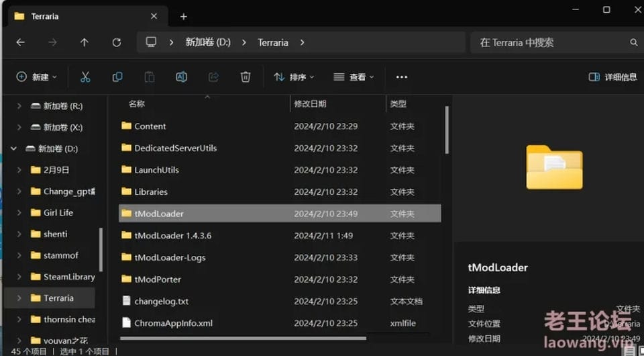
Task: Sort by the 类型 column header
Action: pyautogui.click(x=398, y=103)
